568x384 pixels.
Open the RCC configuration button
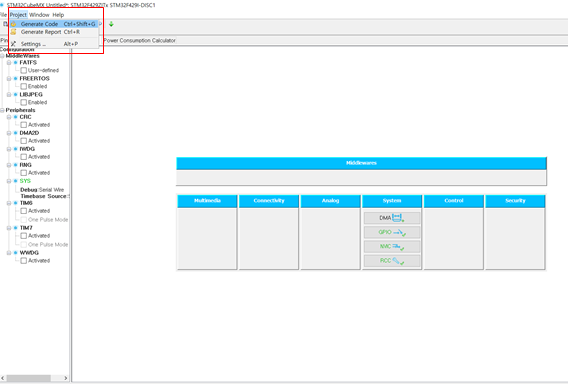392,260
